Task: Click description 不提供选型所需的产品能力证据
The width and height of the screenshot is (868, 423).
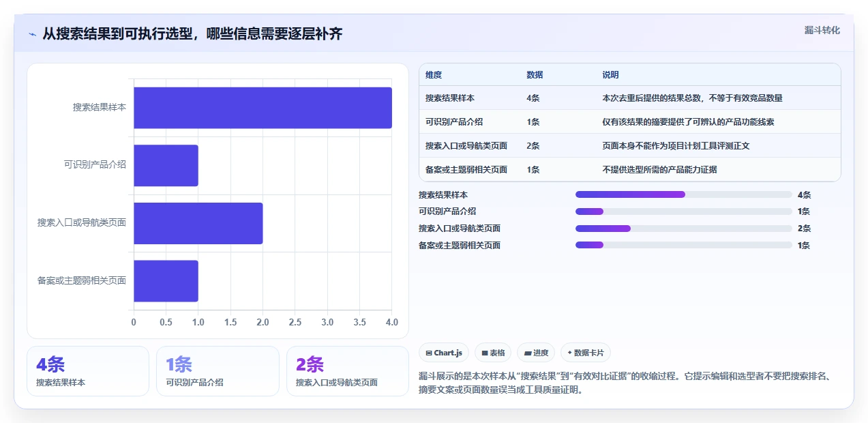Action: coord(659,169)
